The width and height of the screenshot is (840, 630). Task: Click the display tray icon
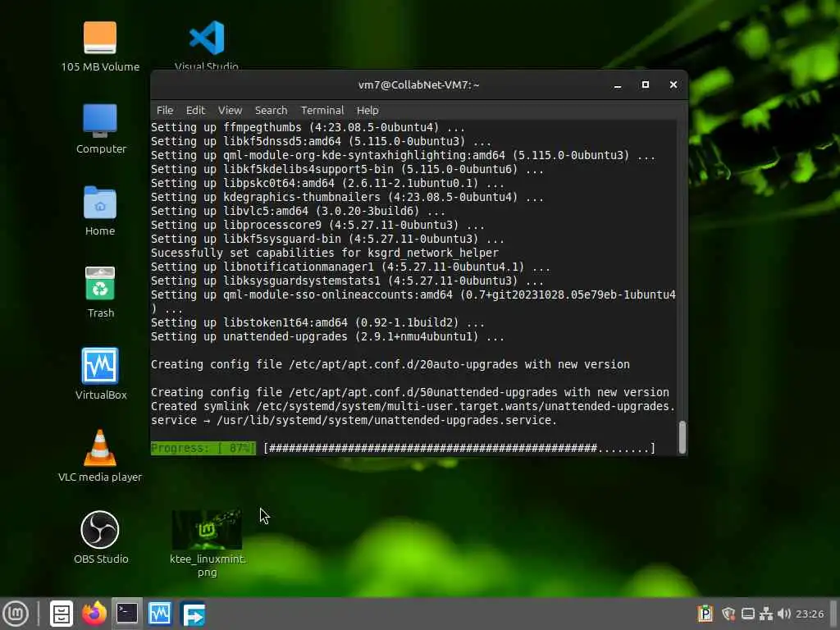pyautogui.click(x=748, y=614)
